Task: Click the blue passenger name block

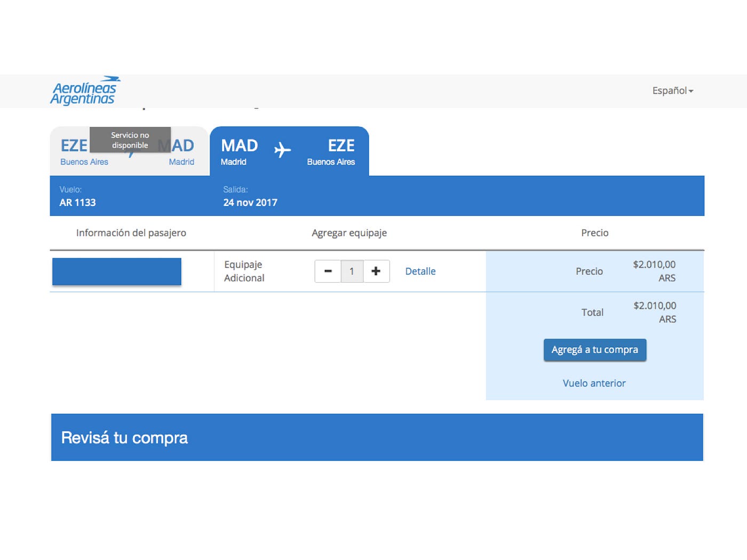Action: coord(117,271)
